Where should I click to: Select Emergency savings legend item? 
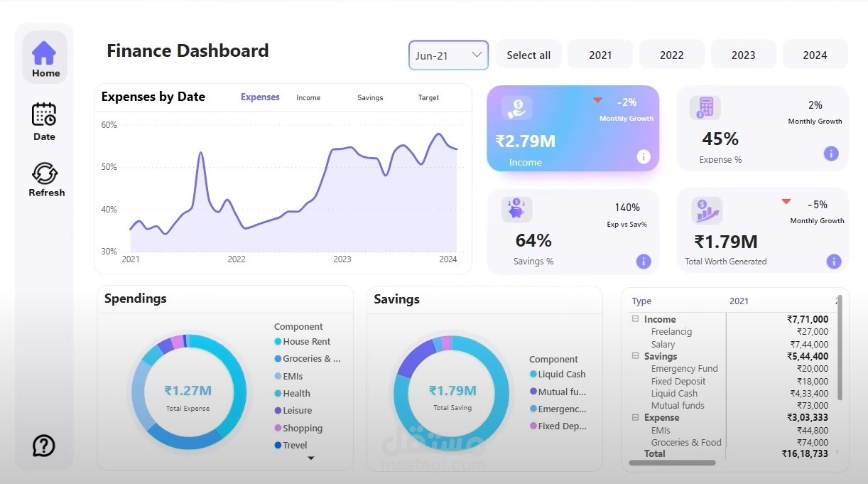point(558,409)
